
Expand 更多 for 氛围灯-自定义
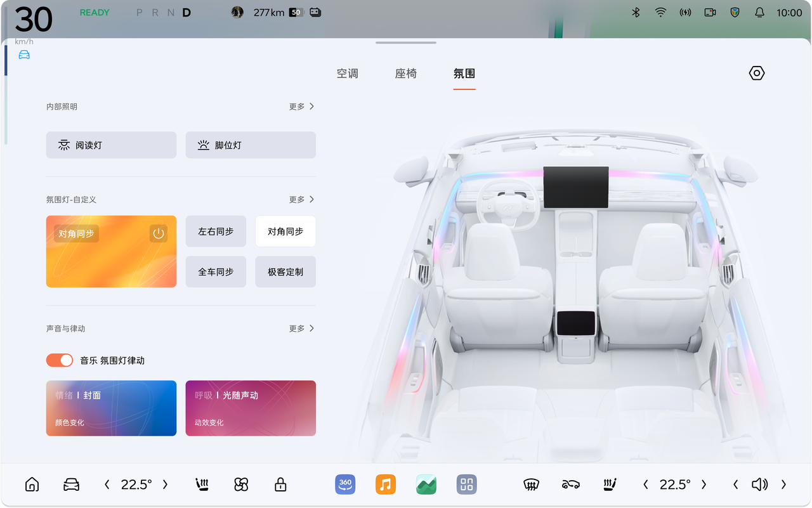click(x=302, y=199)
